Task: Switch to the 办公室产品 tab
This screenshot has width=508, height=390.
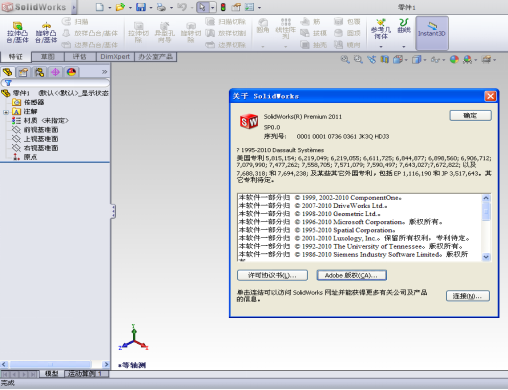Action: coord(155,57)
